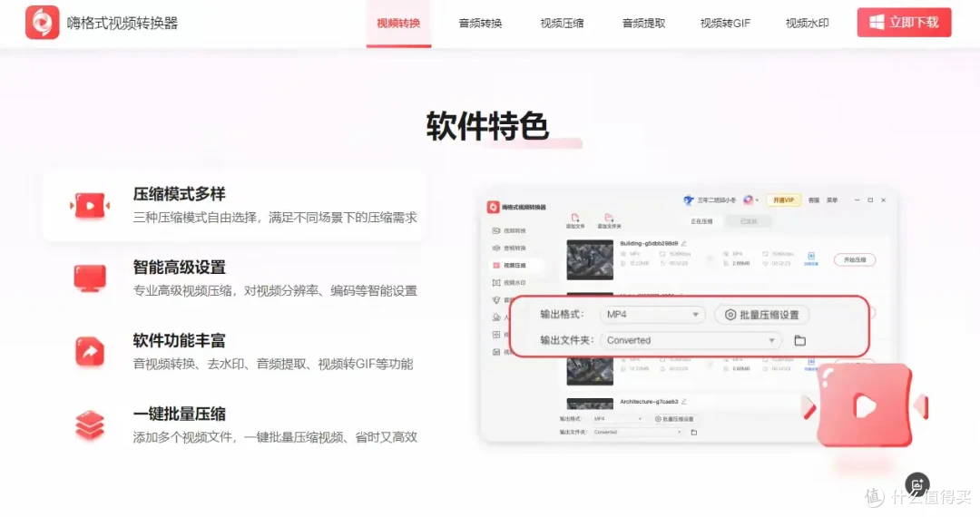Screen dimensions: 980x517
Task: Click the enlarged folder icon beside Converted
Action: tap(799, 340)
